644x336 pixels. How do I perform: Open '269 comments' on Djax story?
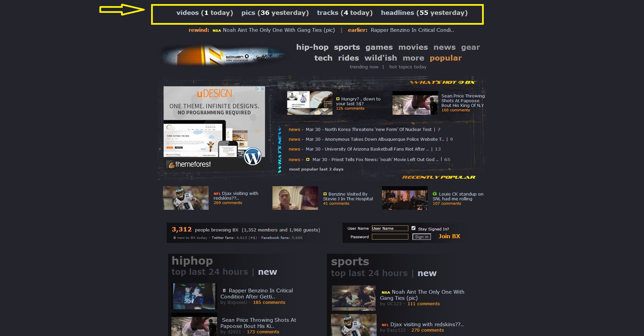pyautogui.click(x=228, y=203)
